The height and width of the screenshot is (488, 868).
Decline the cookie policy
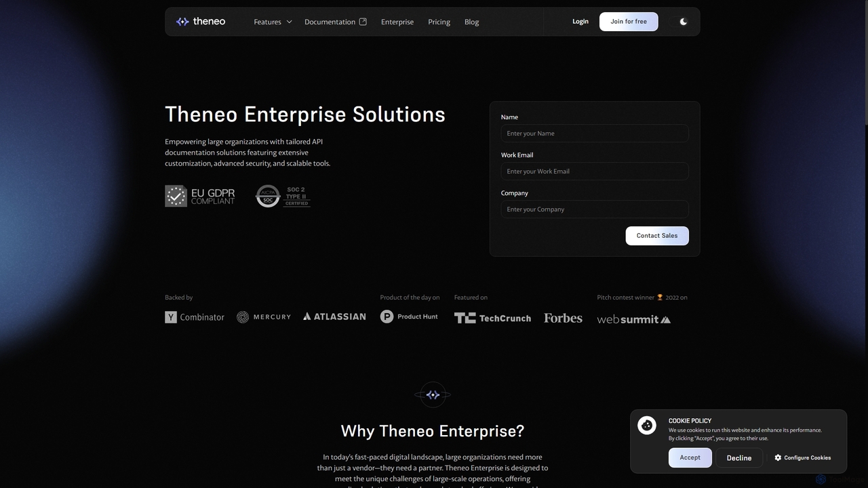(739, 457)
